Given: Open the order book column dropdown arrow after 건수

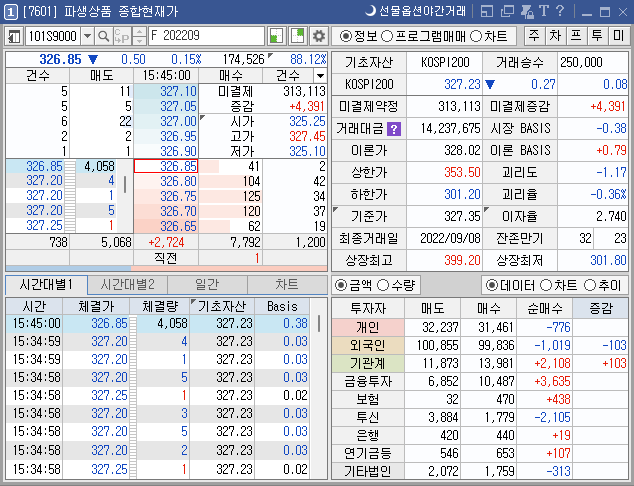Looking at the screenshot, I should point(320,76).
